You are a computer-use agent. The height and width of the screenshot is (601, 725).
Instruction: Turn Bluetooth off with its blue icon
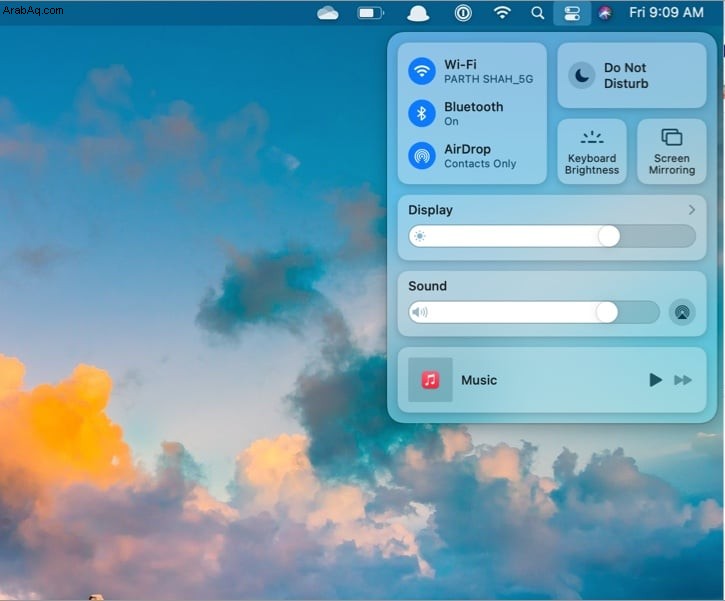(422, 113)
